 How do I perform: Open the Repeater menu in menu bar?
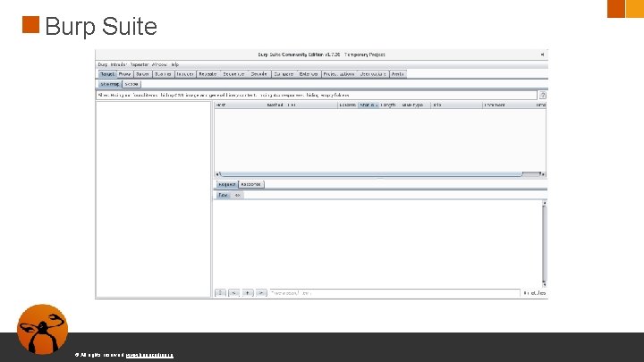point(140,65)
